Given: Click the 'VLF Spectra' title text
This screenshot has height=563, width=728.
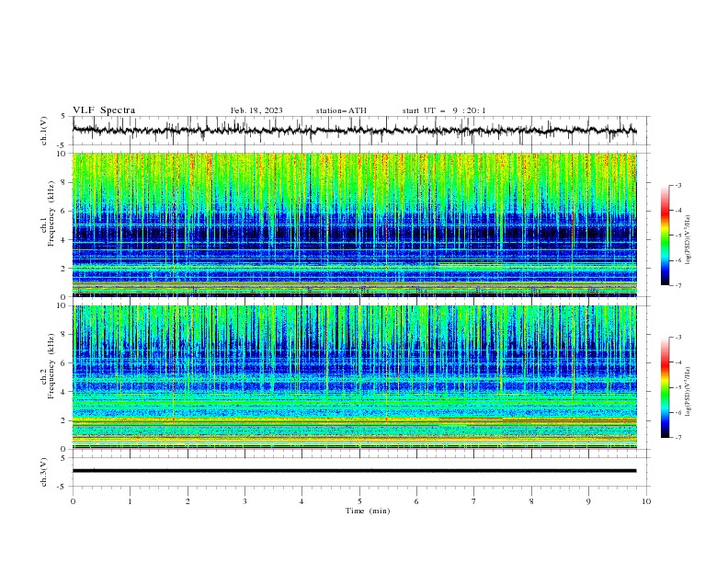Looking at the screenshot, I should [x=104, y=110].
